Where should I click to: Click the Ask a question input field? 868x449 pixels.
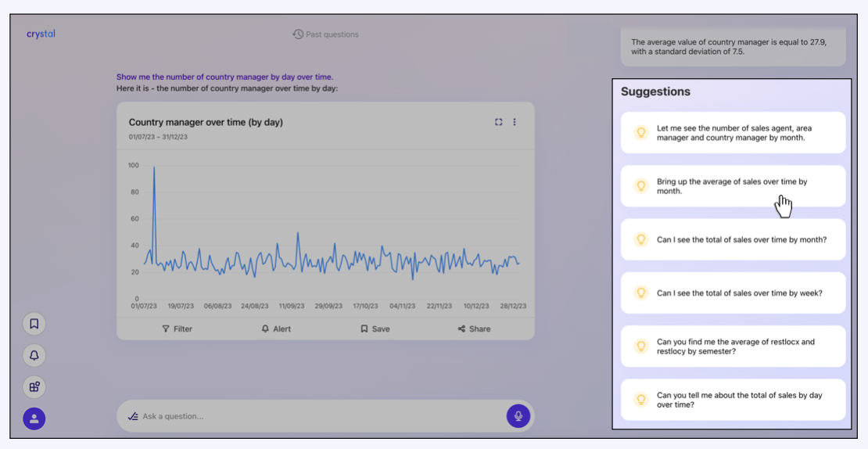pos(313,416)
